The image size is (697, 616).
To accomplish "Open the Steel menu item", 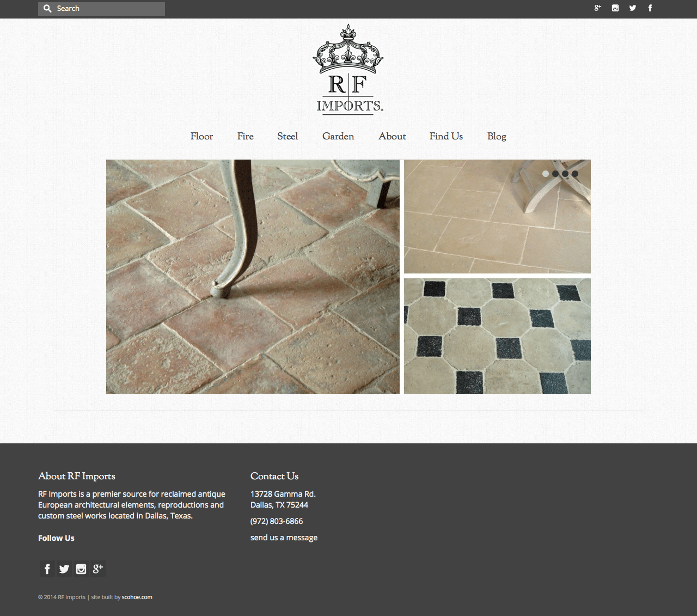I will coord(288,136).
